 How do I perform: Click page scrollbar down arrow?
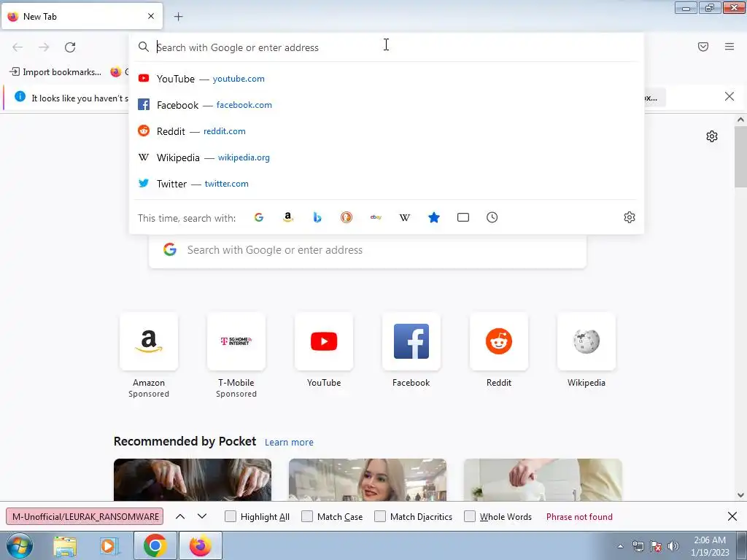(740, 495)
